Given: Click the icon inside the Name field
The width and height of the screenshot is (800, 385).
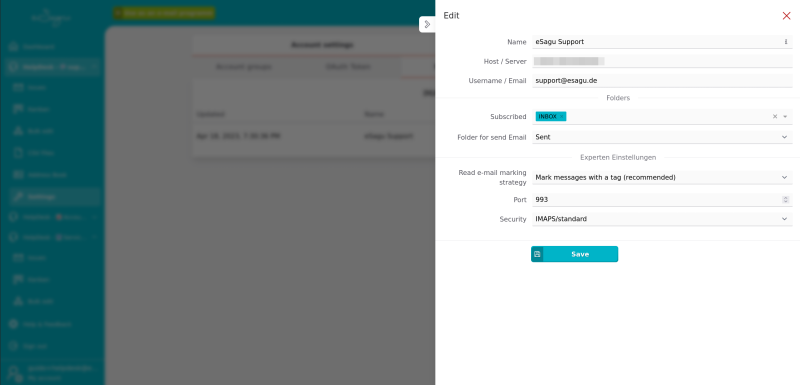Looking at the screenshot, I should click(786, 42).
